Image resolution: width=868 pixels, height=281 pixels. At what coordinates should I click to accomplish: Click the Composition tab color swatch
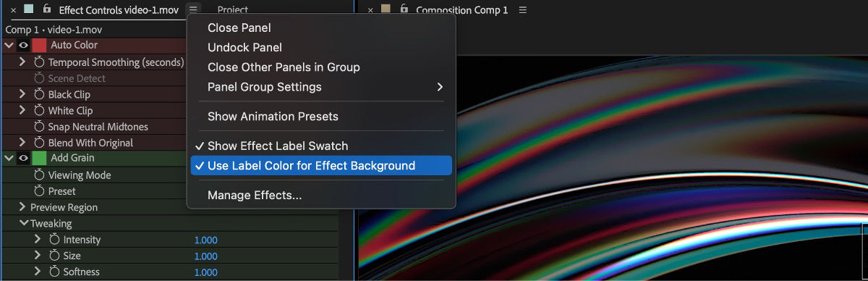tap(386, 9)
